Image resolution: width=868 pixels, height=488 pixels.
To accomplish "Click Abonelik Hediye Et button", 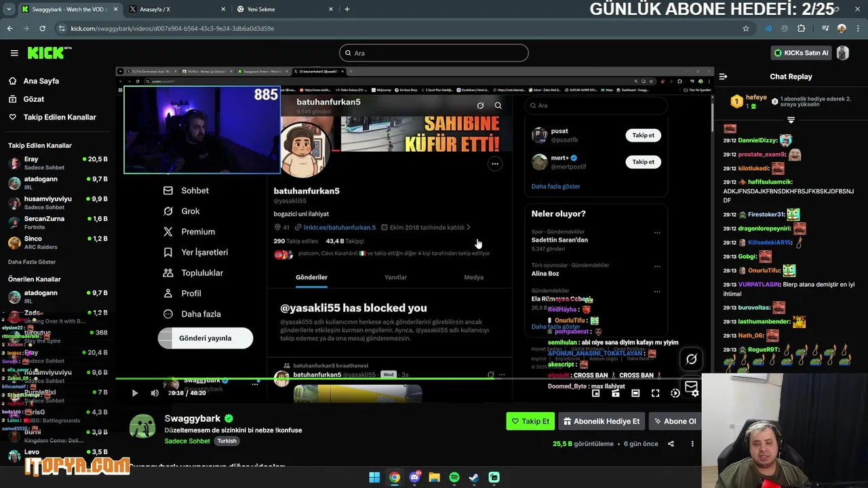I will 601,421.
